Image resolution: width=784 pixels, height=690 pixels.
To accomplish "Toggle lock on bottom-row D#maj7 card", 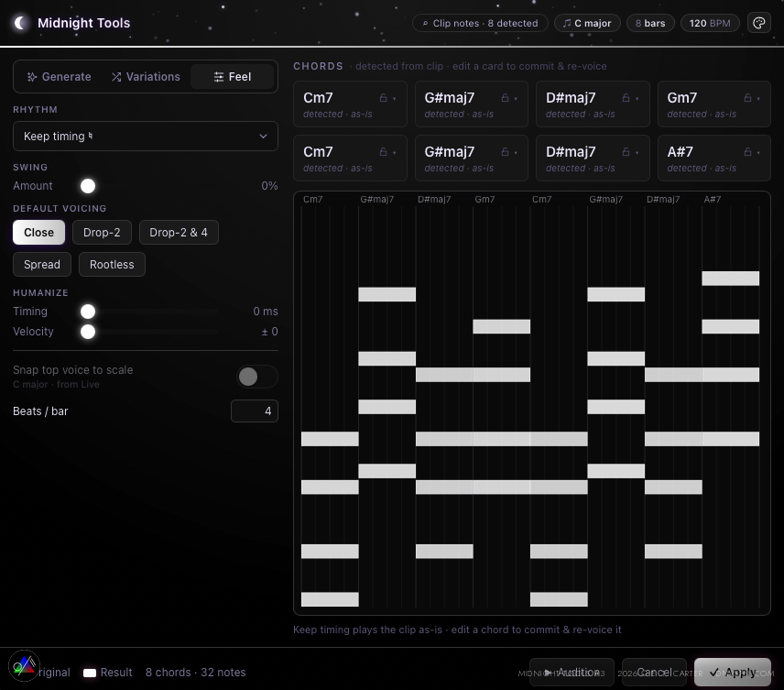I will 626,151.
